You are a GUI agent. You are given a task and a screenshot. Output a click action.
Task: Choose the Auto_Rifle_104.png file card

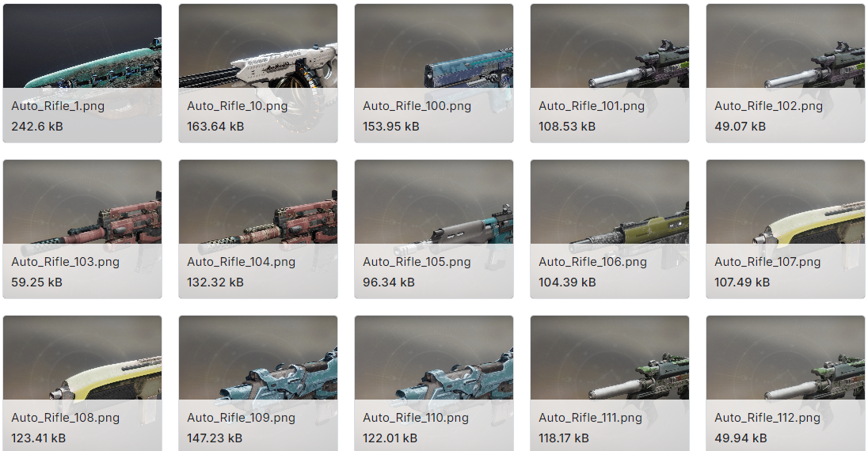coord(258,229)
